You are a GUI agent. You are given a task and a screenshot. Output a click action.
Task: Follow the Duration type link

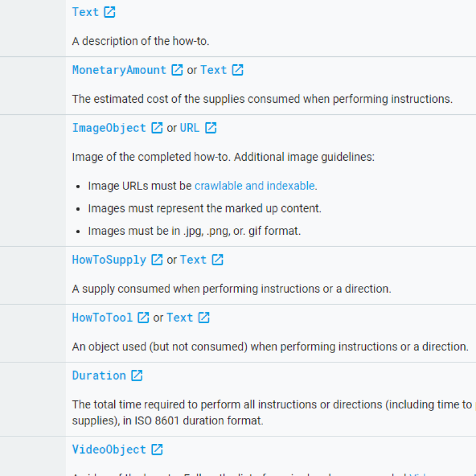(x=99, y=376)
